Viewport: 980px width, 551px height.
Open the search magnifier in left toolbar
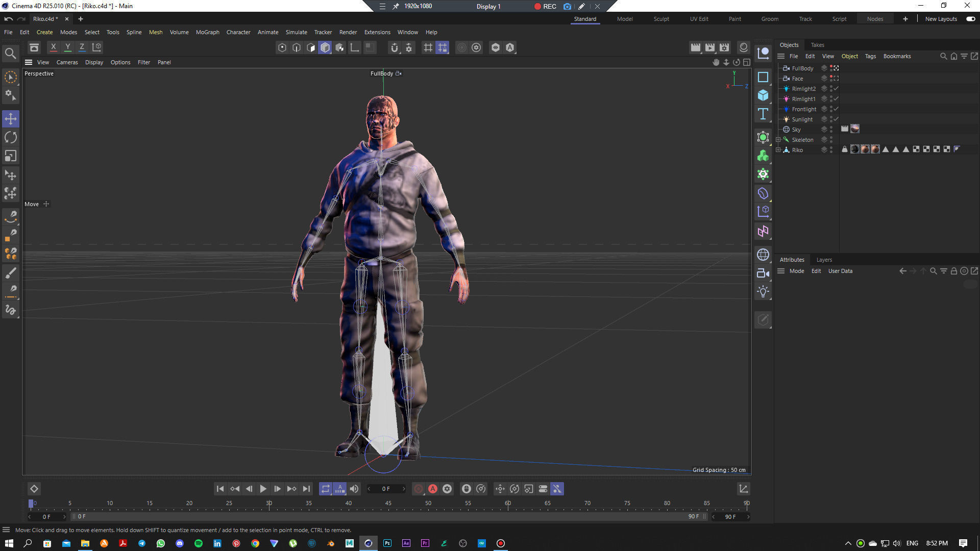pyautogui.click(x=10, y=53)
